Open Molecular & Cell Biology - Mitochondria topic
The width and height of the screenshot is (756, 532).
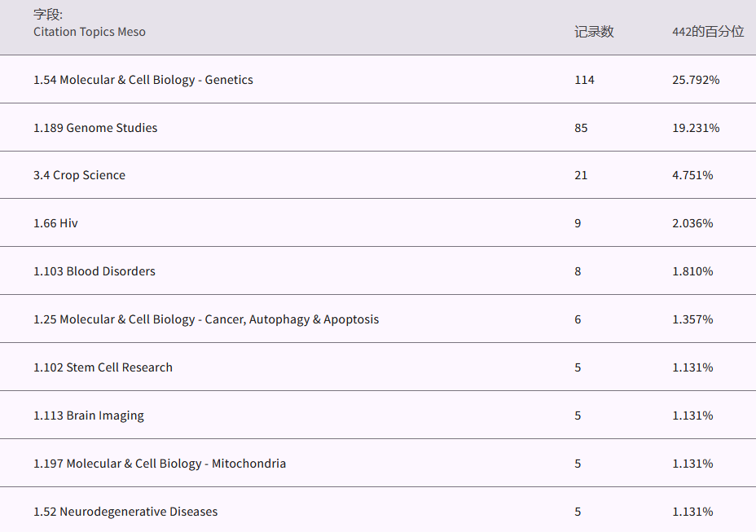[x=160, y=464]
